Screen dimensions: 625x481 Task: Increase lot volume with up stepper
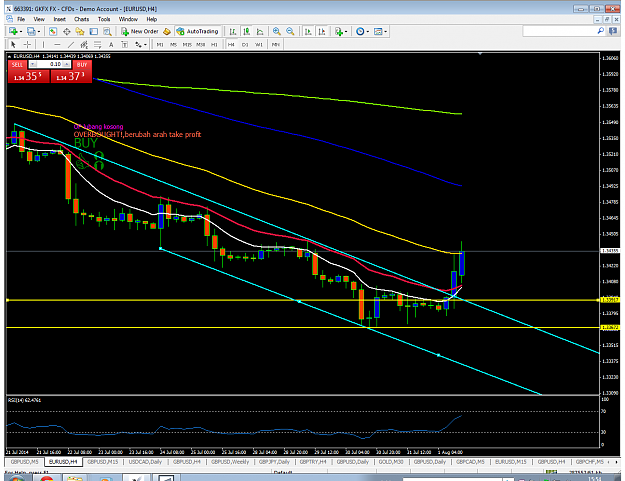pyautogui.click(x=67, y=64)
